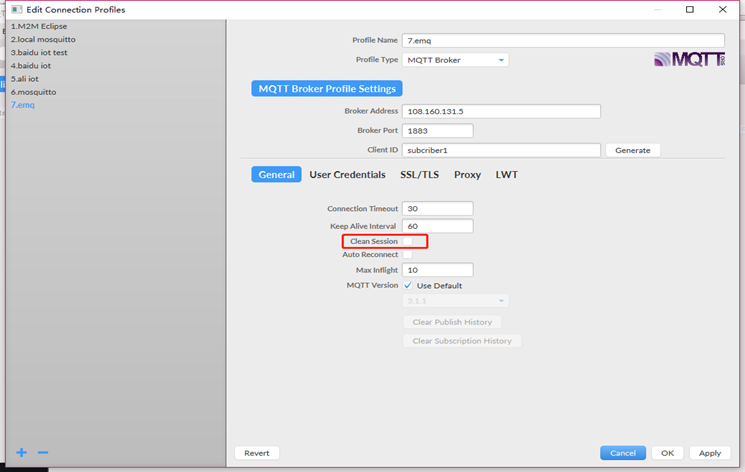Enable the Clean Session checkbox
The height and width of the screenshot is (472, 745).
pyautogui.click(x=408, y=241)
